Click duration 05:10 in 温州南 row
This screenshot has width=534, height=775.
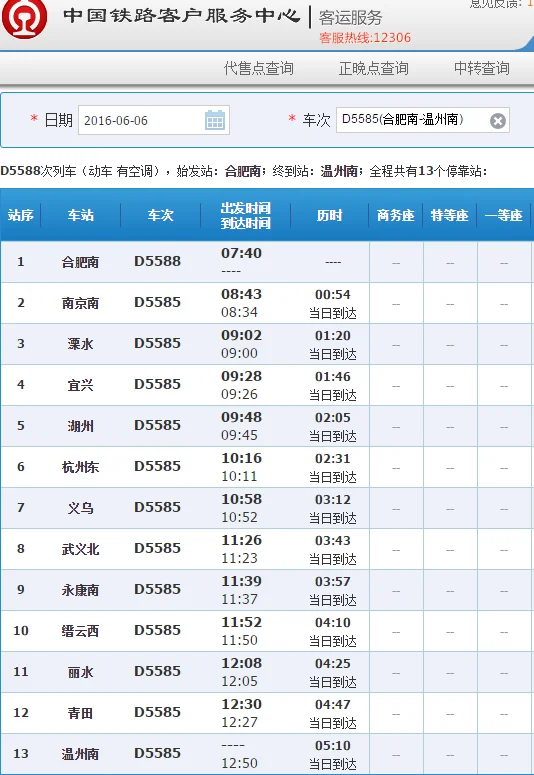pos(333,746)
